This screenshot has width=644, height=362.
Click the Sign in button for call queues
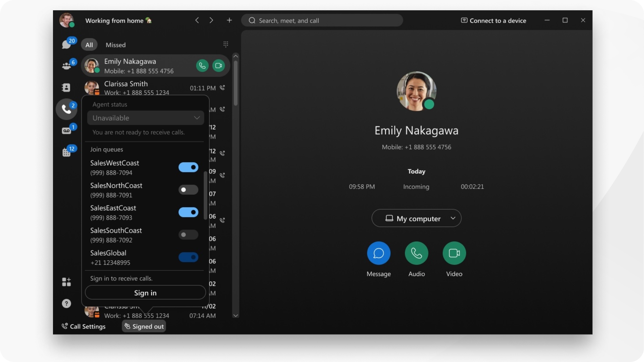145,292
